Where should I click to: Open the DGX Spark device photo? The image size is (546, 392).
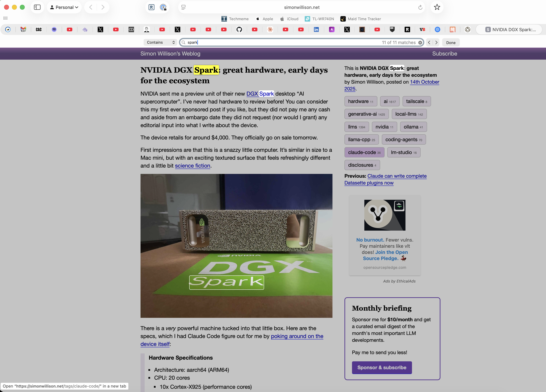[236, 246]
